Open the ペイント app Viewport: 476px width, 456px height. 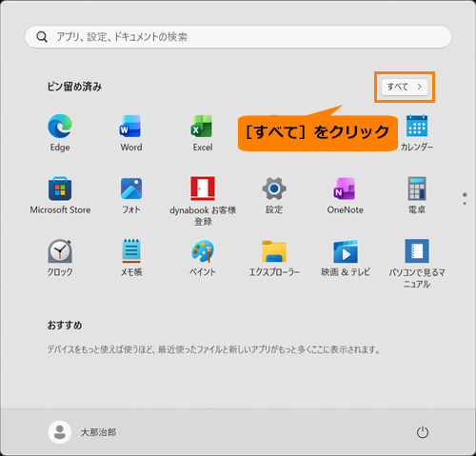203,258
